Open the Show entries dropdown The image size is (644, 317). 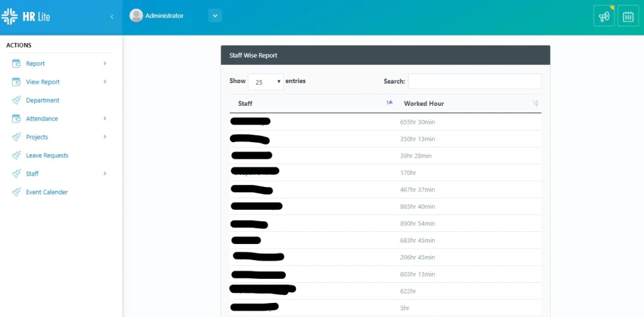click(x=266, y=82)
